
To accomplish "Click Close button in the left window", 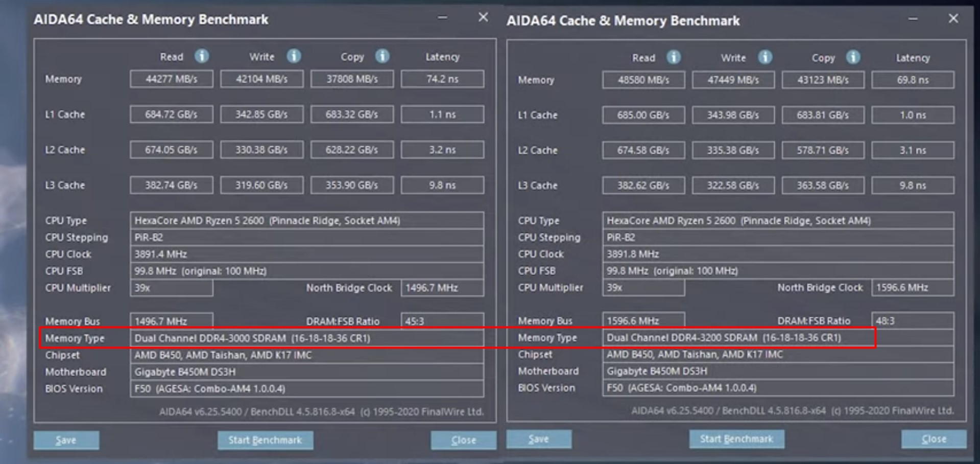I will pyautogui.click(x=463, y=440).
